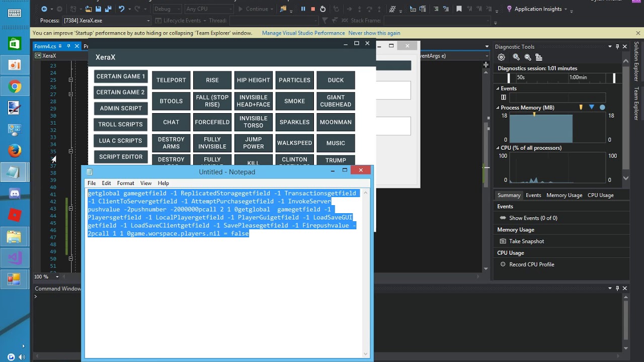
Task: Click Never show this again link
Action: pyautogui.click(x=374, y=33)
